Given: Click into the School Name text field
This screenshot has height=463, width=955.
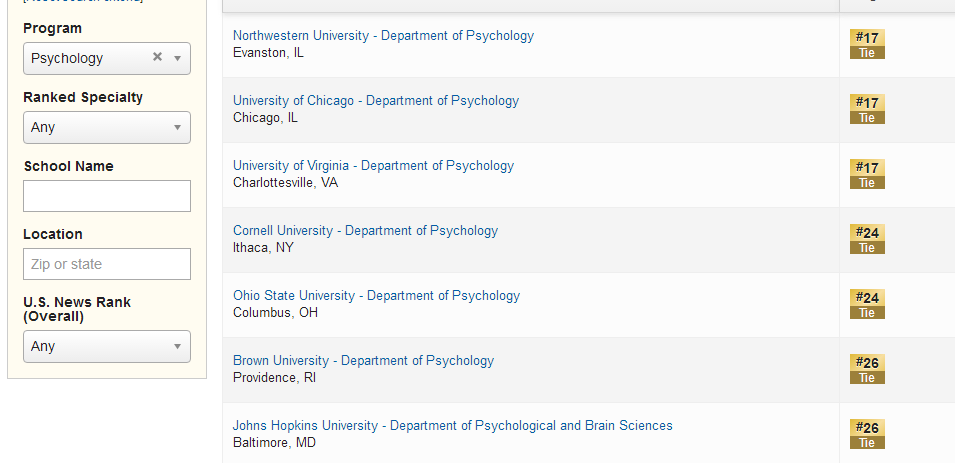Looking at the screenshot, I should click(x=107, y=196).
